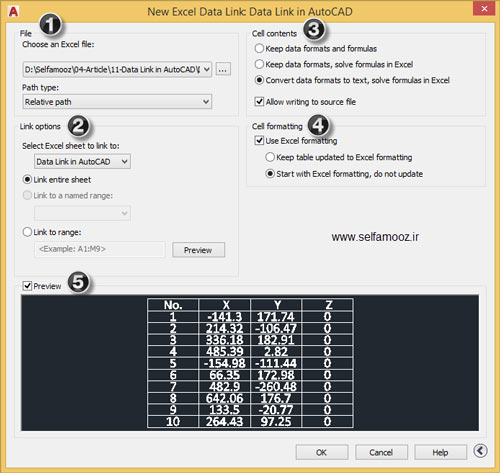Click the collapse dialog arrow beside Help
The width and height of the screenshot is (500, 473).
tap(480, 451)
